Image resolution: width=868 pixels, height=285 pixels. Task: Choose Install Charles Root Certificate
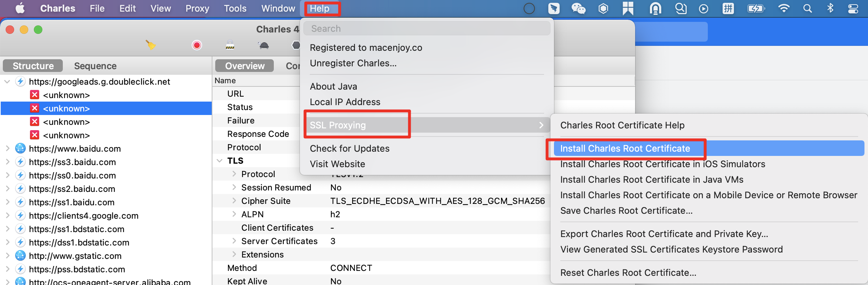pyautogui.click(x=709, y=148)
